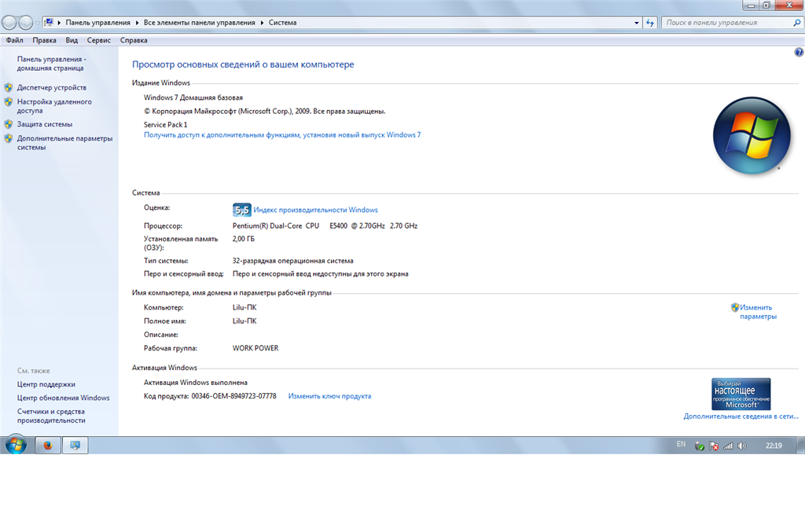
Task: Minimize the System window
Action: click(751, 6)
